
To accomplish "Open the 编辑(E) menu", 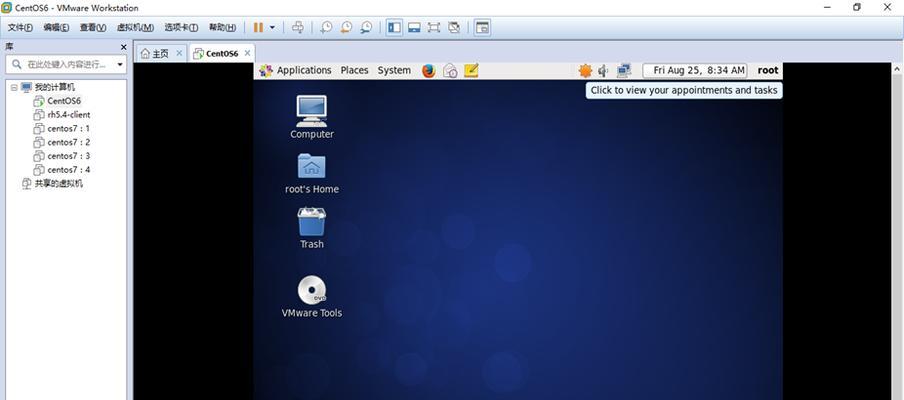I will (x=56, y=27).
